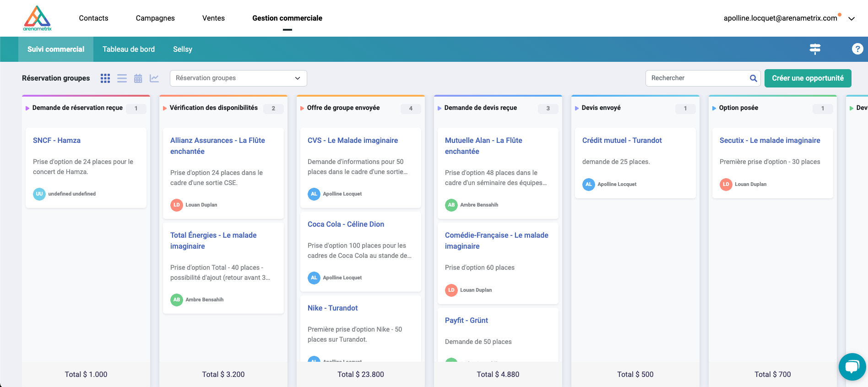Collapse Offre de groupe envoyée column
This screenshot has width=868, height=387.
point(302,108)
